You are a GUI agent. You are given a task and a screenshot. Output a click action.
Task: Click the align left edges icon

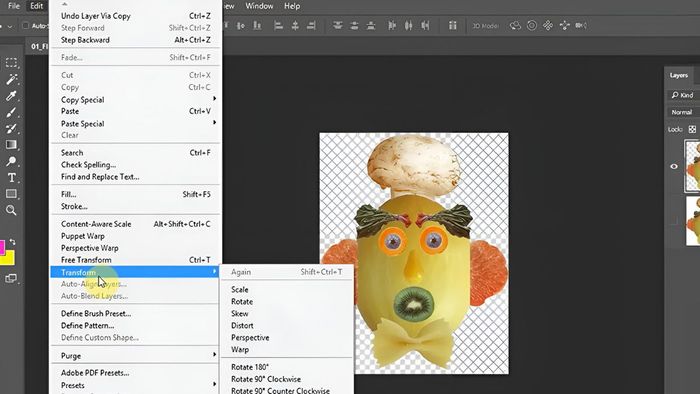pos(279,25)
